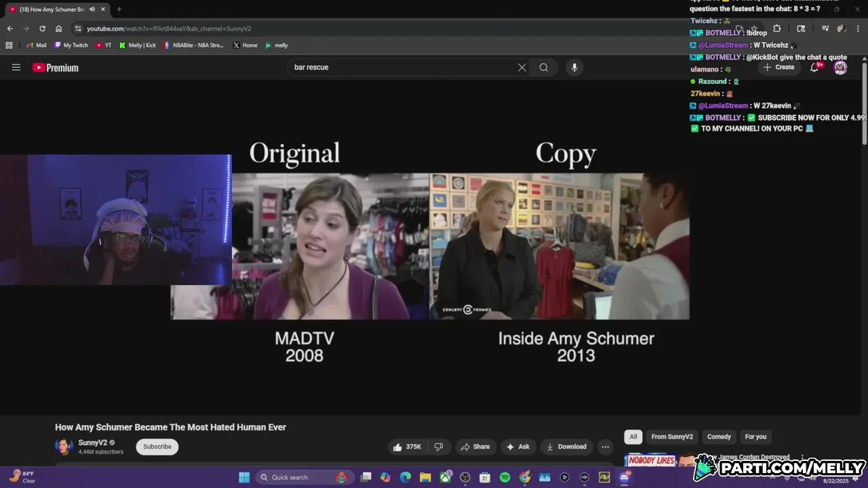Viewport: 868px width, 488px height.
Task: Click the video title text
Action: click(170, 427)
